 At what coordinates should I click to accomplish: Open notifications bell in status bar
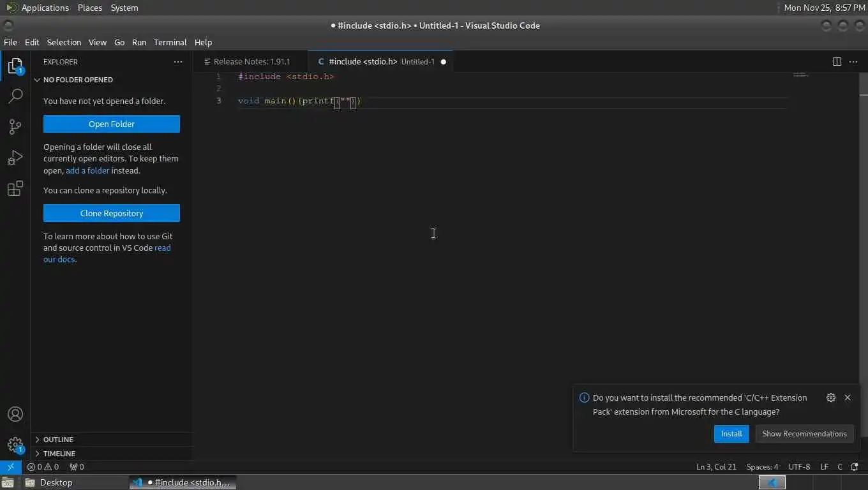pyautogui.click(x=855, y=467)
